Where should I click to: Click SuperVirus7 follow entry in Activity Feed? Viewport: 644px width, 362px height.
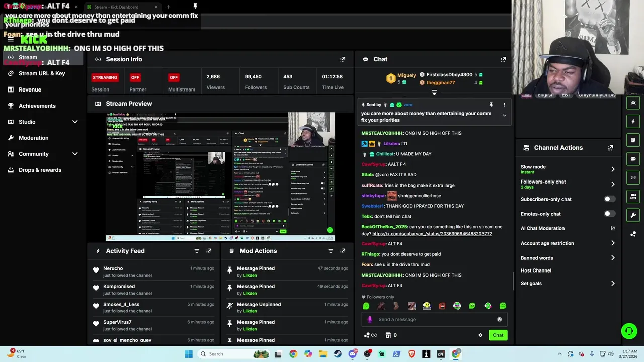[x=154, y=325]
